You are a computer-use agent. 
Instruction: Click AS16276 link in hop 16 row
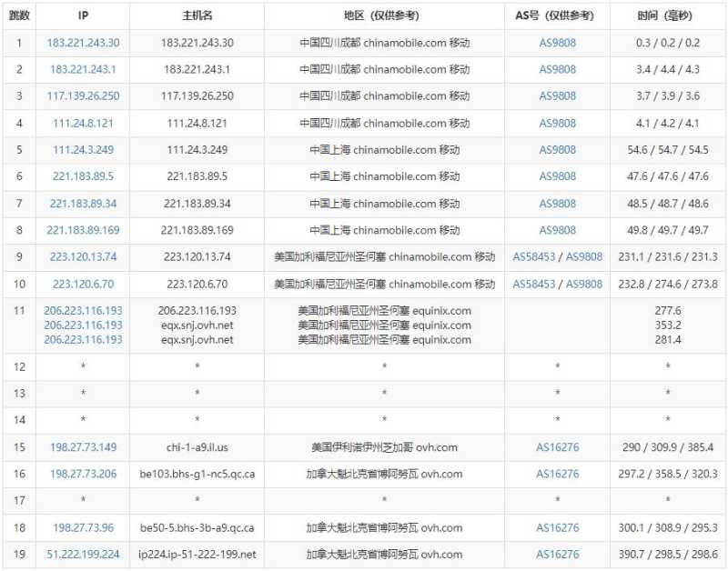(558, 474)
